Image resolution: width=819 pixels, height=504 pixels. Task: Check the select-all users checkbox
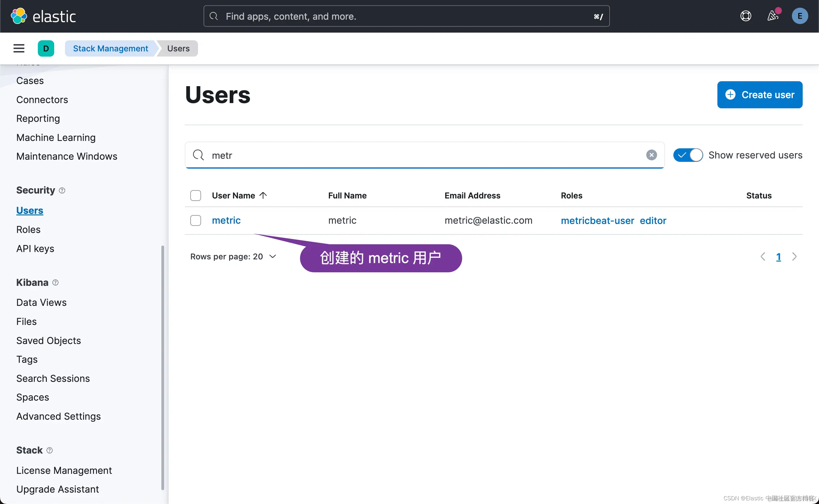[x=196, y=196]
